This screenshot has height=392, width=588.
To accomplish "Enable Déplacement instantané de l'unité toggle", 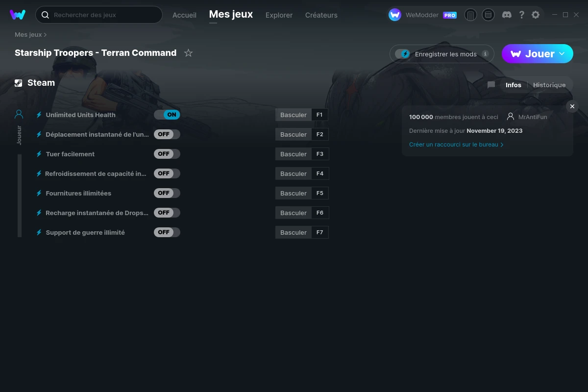I will tap(167, 134).
